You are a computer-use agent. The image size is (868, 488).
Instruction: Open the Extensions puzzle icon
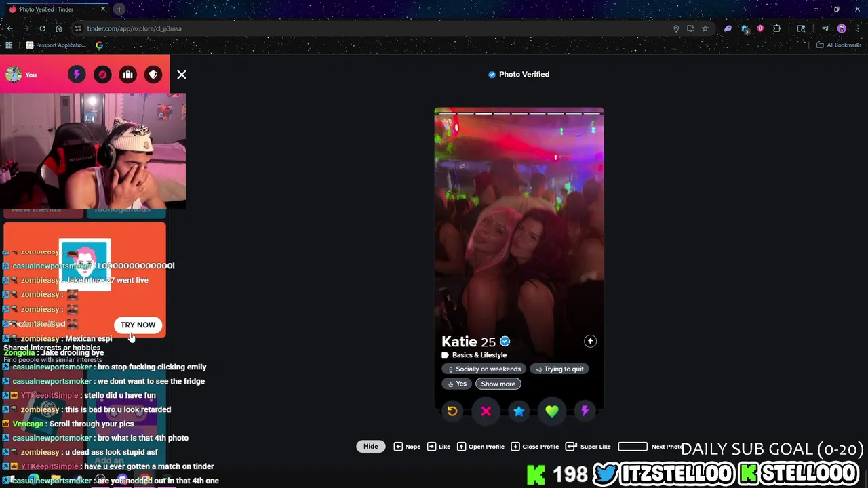[x=776, y=28]
